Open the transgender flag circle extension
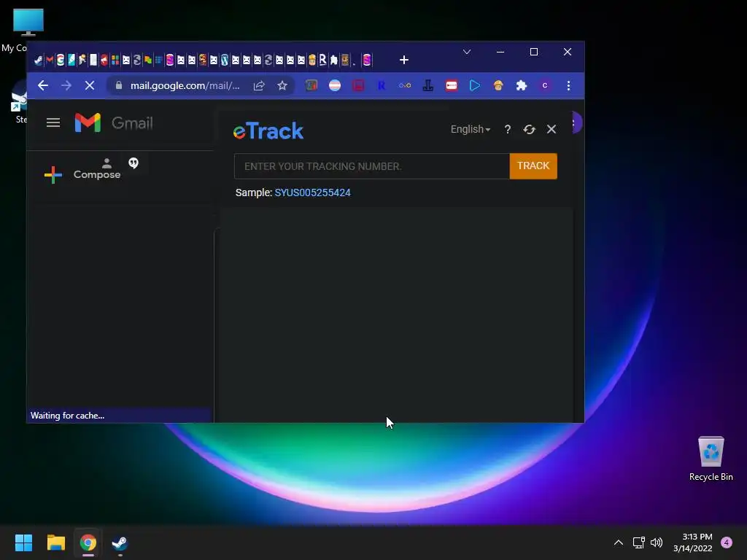 click(335, 86)
